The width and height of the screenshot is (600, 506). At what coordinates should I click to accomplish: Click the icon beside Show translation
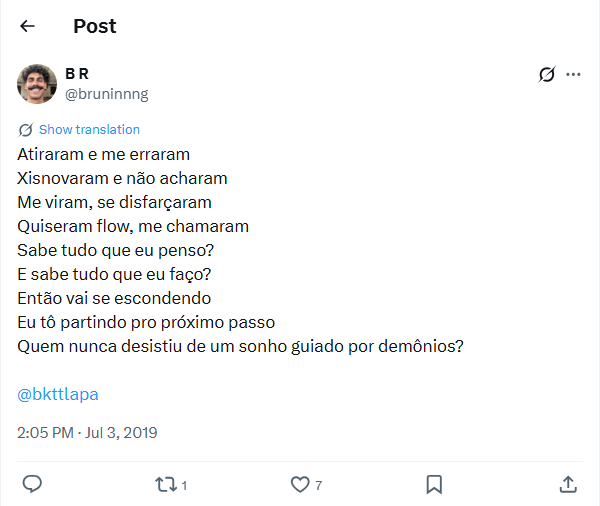pyautogui.click(x=26, y=130)
